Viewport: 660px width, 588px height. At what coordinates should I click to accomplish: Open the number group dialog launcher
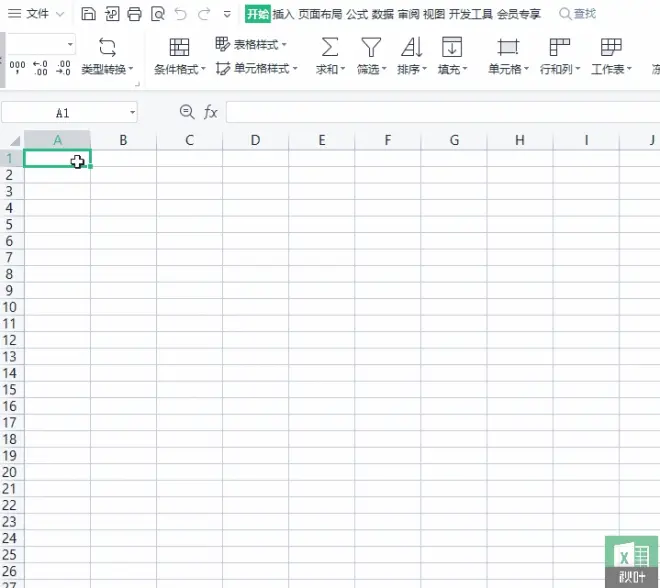137,85
